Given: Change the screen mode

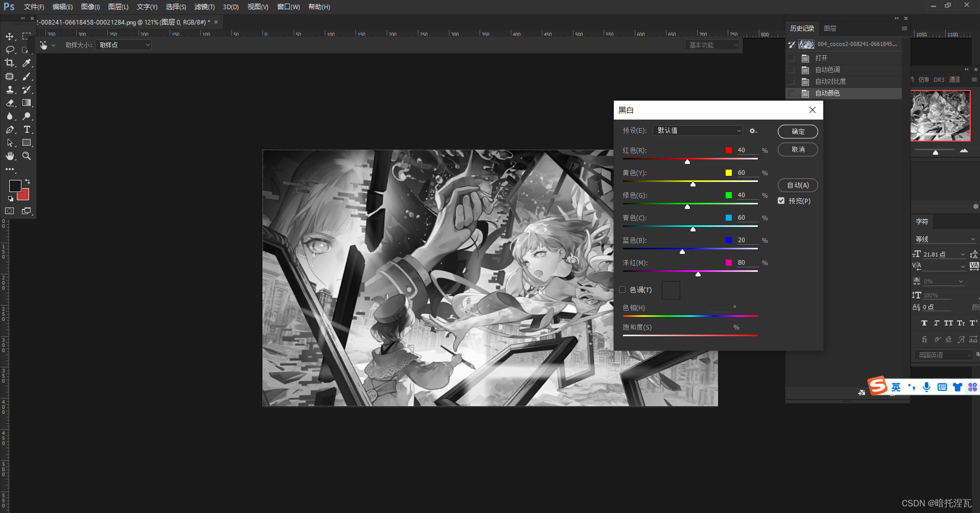Looking at the screenshot, I should [x=27, y=211].
